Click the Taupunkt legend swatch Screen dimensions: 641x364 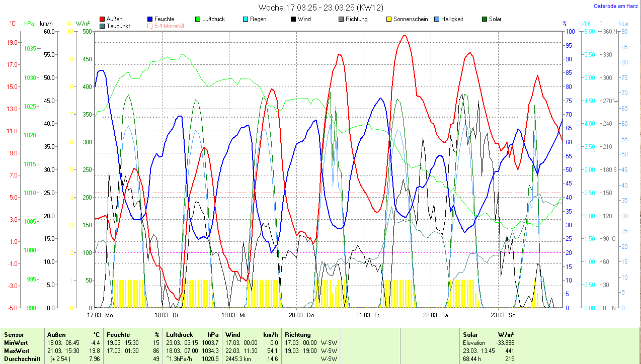coord(103,26)
